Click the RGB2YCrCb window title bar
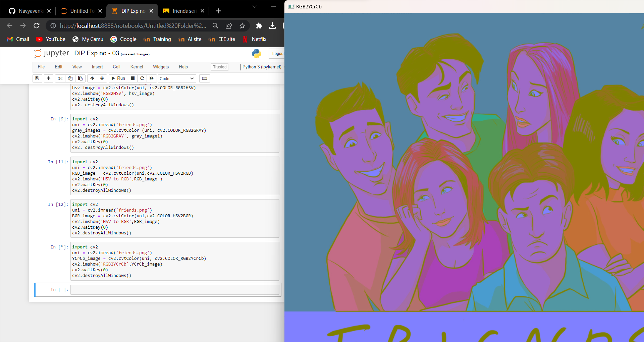The image size is (644, 342). 464,6
